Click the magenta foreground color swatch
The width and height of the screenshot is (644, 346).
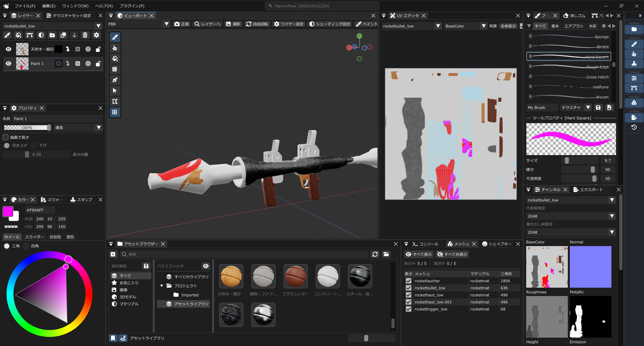coord(8,212)
